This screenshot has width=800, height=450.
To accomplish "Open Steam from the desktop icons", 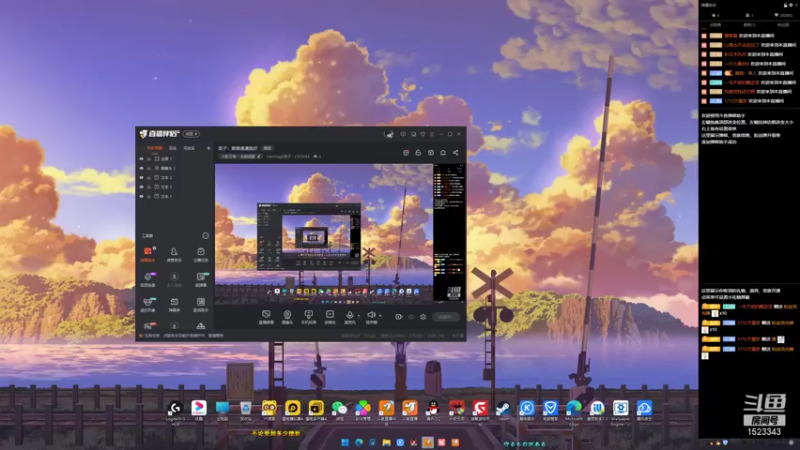I will coord(503,410).
